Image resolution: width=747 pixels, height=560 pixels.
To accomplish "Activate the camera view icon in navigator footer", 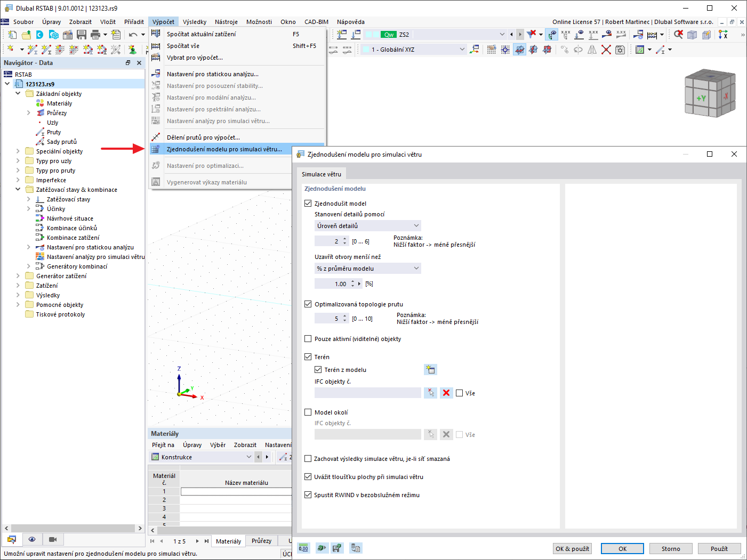I will pos(52,539).
